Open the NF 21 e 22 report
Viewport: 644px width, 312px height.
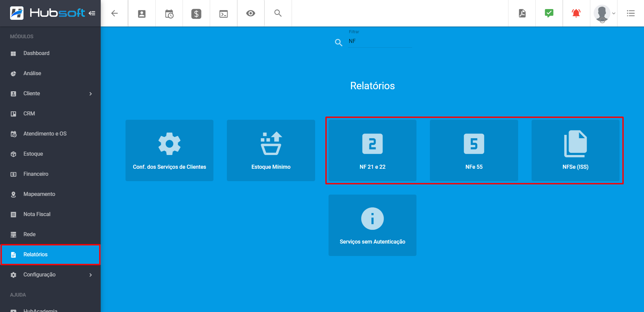tap(373, 150)
